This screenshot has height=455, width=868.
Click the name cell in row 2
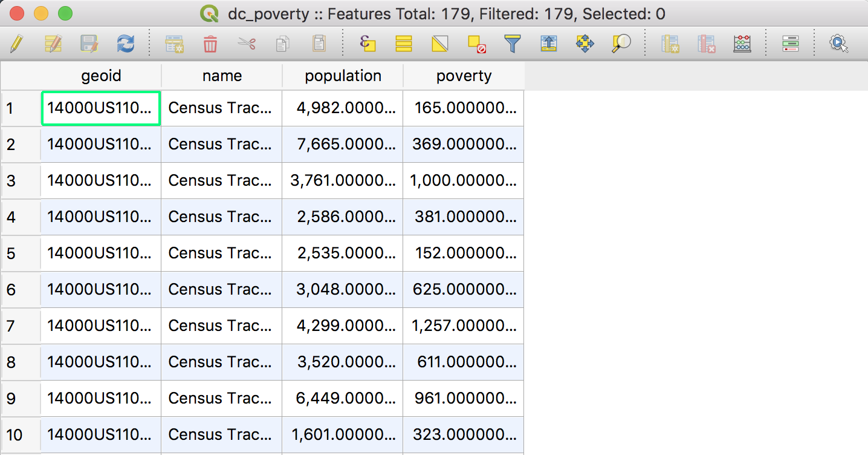pos(222,145)
